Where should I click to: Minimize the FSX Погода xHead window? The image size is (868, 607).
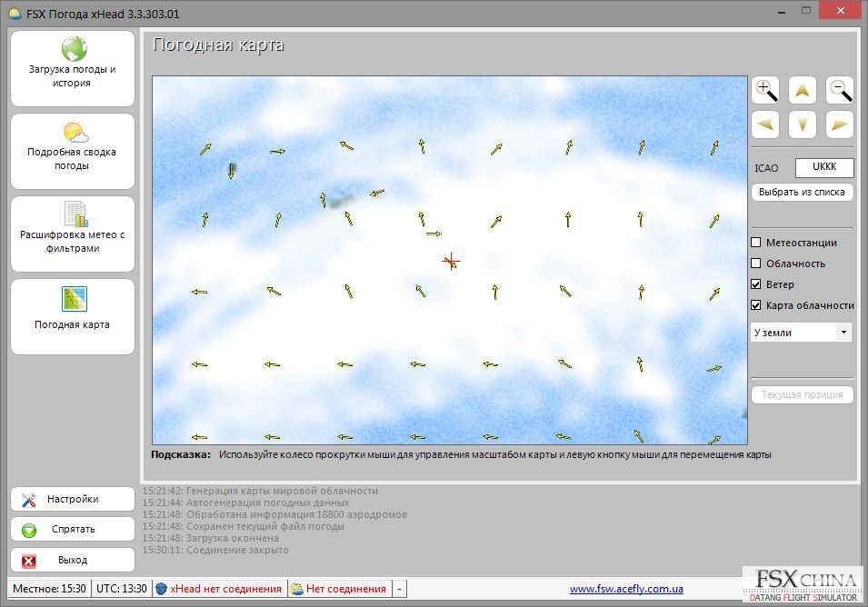tap(782, 11)
